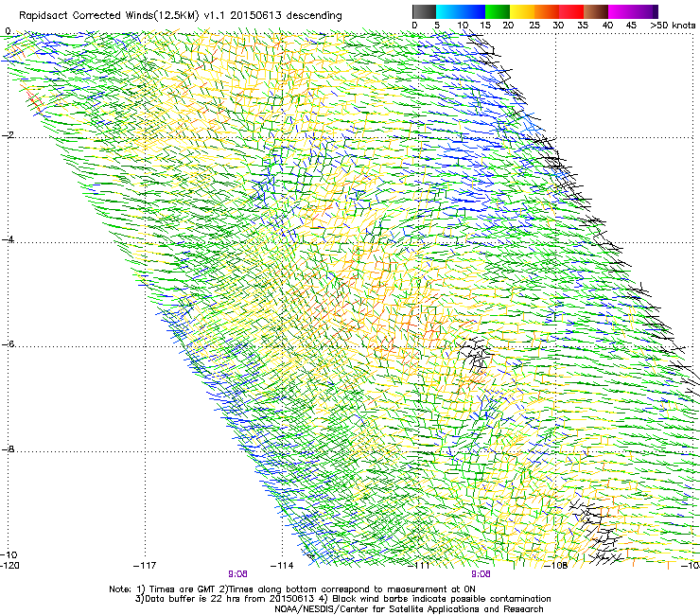
Task: Click the '-10' latitude axis label
Action: [9, 554]
